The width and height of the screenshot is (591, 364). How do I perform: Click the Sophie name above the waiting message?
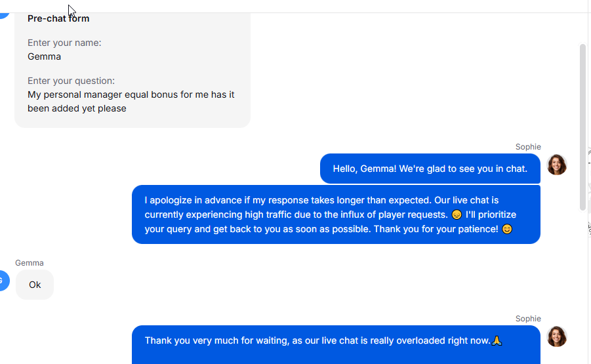[528, 319]
